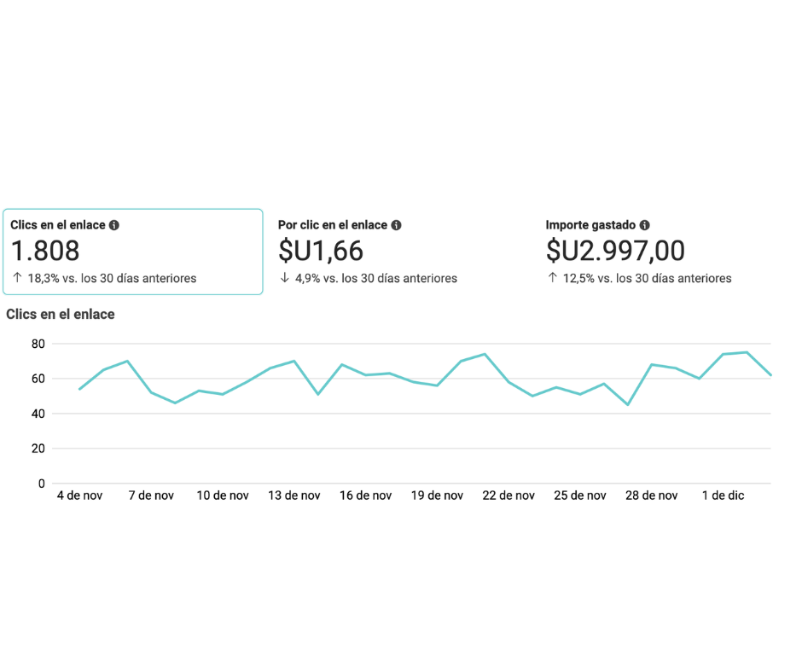Select the Importe gastado metric heading
The width and height of the screenshot is (802, 672).
click(590, 225)
